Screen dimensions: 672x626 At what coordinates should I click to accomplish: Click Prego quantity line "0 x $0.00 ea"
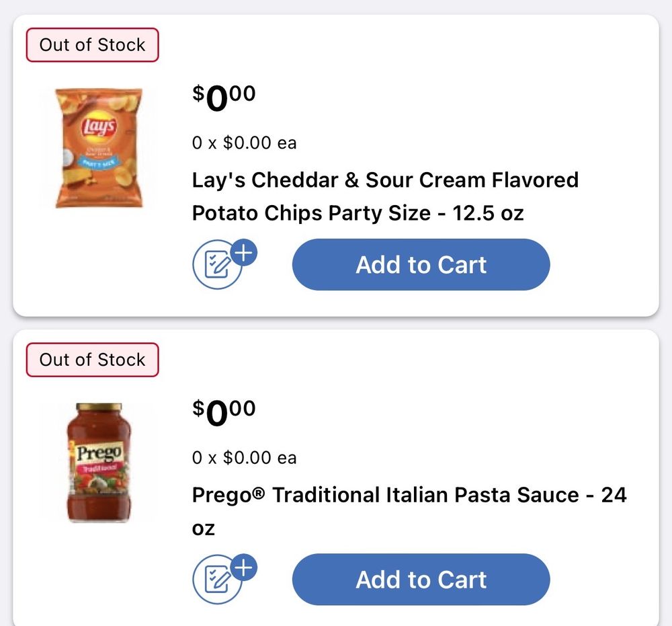pyautogui.click(x=244, y=458)
